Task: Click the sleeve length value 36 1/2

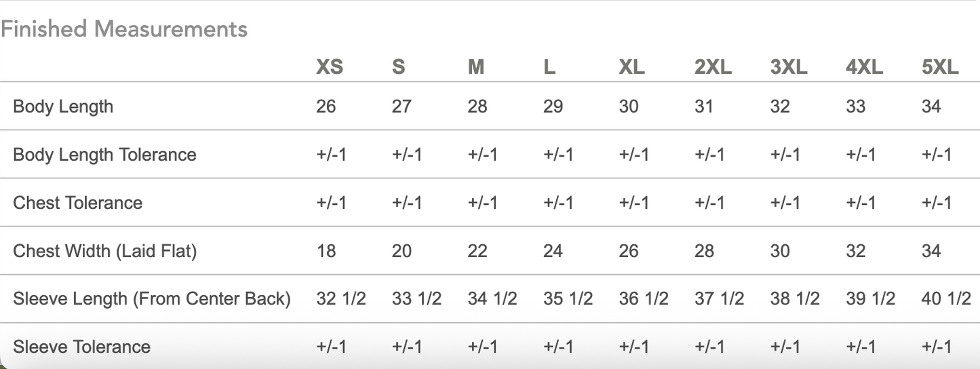Action: (643, 298)
